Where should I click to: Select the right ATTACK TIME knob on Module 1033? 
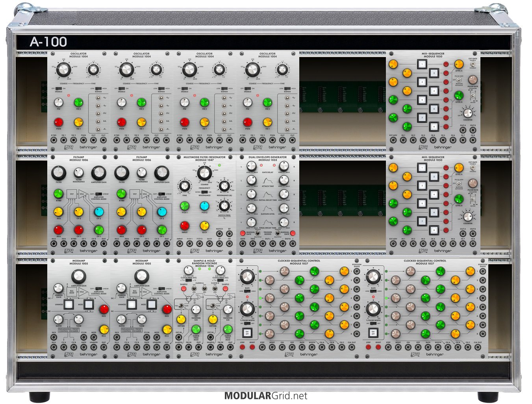click(x=284, y=180)
